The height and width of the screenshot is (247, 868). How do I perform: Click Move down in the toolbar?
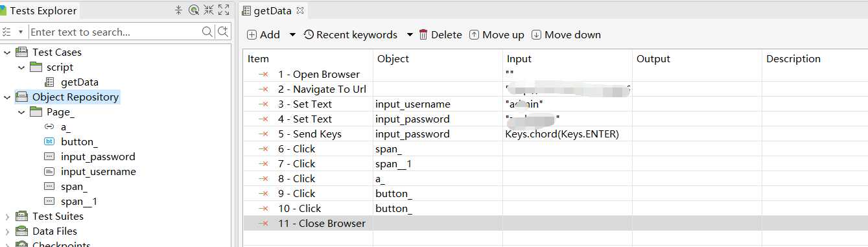(567, 34)
